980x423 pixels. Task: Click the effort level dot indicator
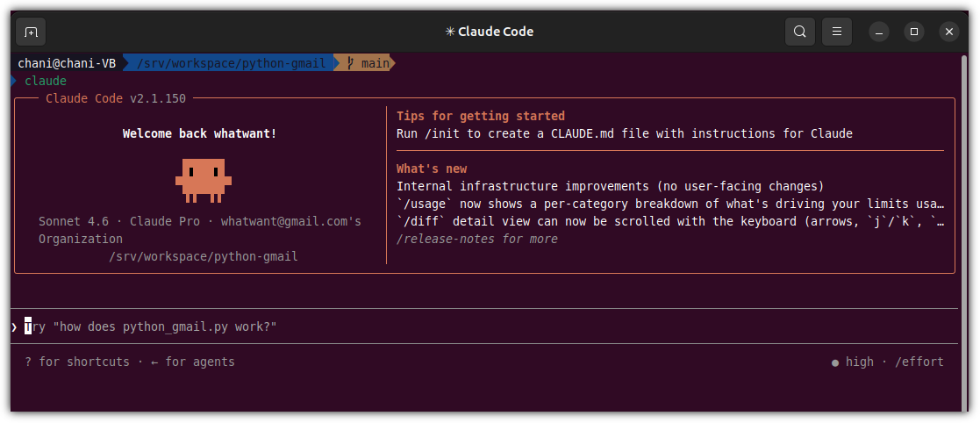tap(835, 362)
